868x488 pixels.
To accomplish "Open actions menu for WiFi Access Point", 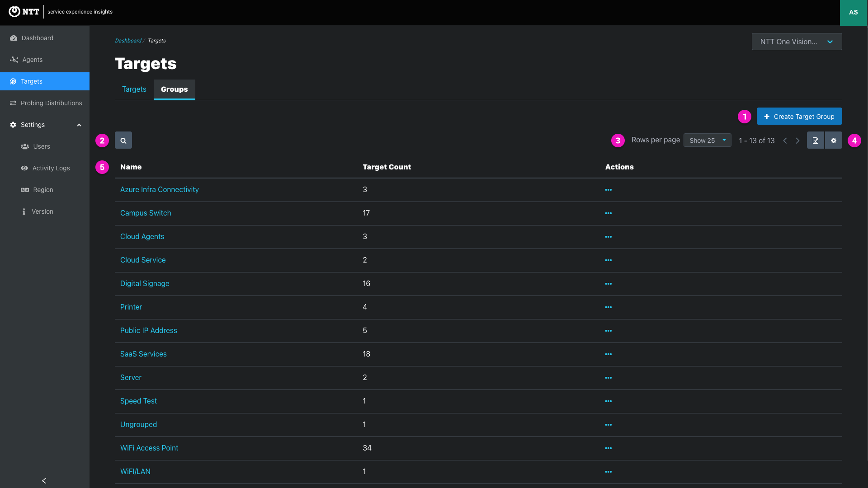I will [608, 448].
